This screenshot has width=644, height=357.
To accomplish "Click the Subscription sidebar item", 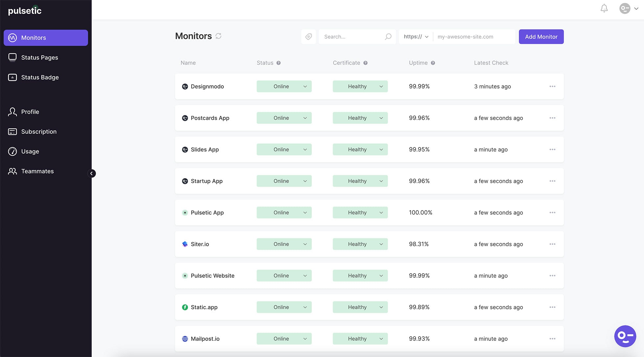I will 39,131.
